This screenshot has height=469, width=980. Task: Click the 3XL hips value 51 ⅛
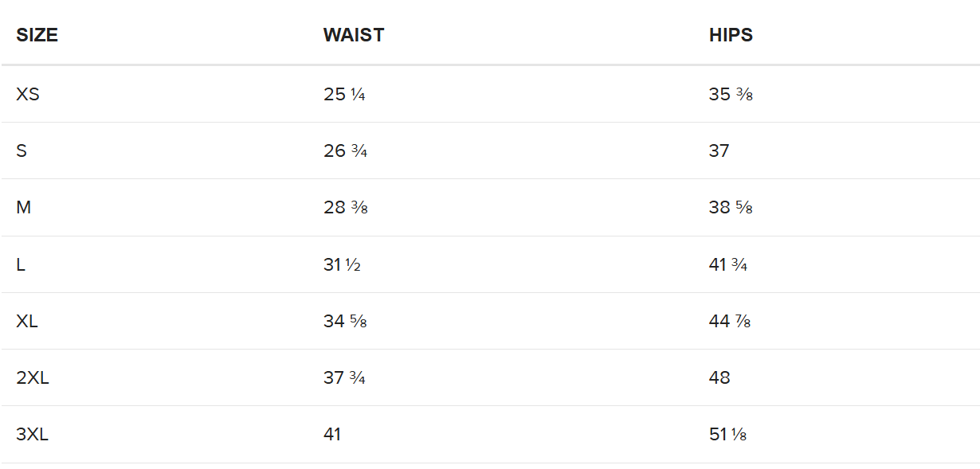coord(727,434)
